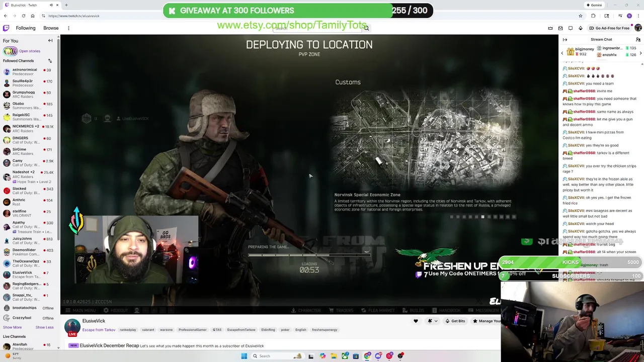The image size is (644, 362).
Task: Click the rankedplay tag
Action: point(128,330)
